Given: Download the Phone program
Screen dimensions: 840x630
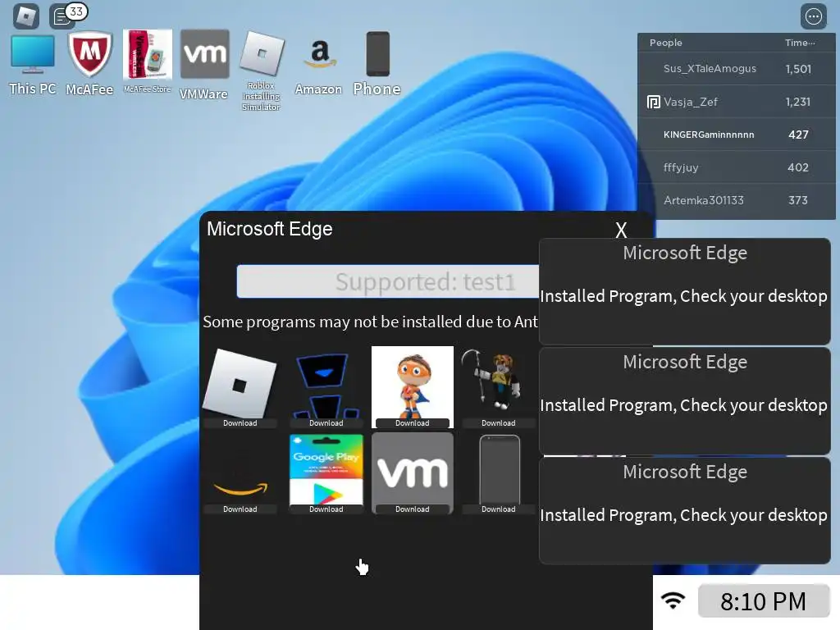Looking at the screenshot, I should tap(498, 509).
